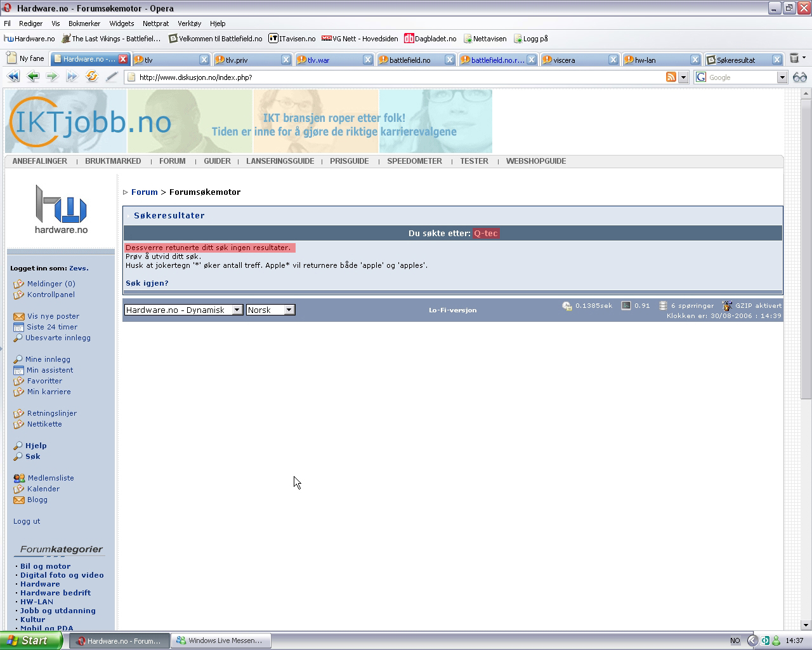Image resolution: width=812 pixels, height=650 pixels.
Task: Click the fast forward navigation icon
Action: click(72, 77)
